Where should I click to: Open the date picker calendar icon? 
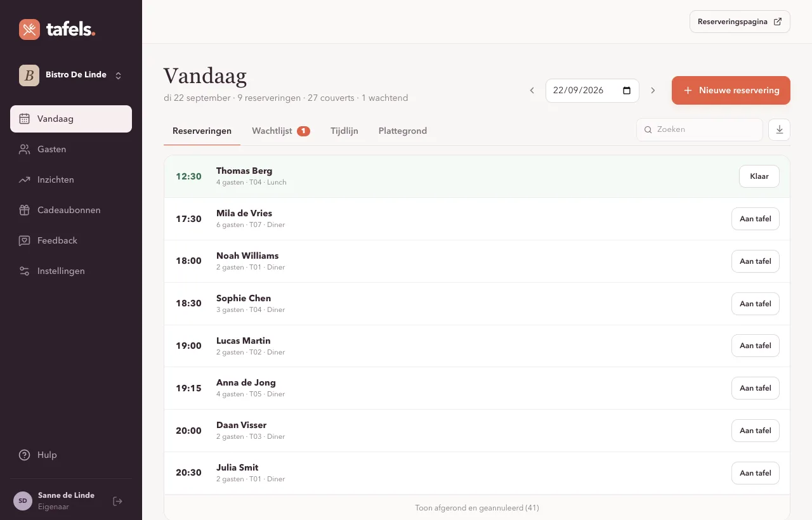point(627,91)
